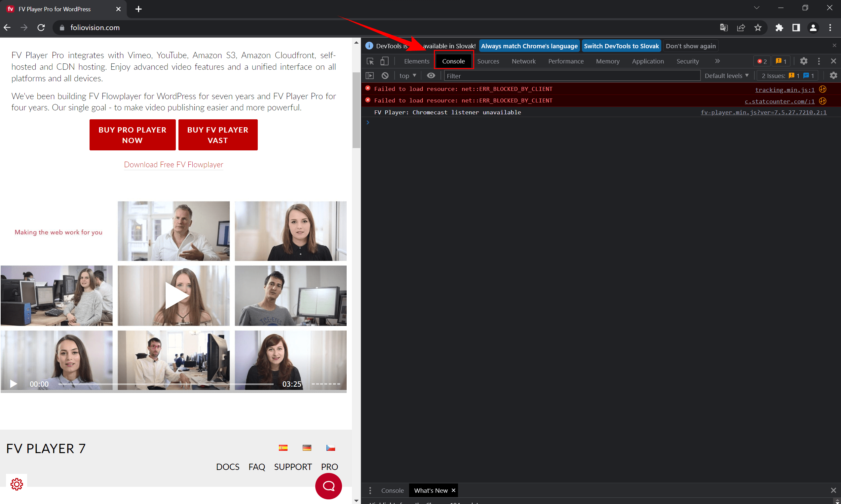Open DevTools settings gear in tab bar
The height and width of the screenshot is (504, 841).
pos(803,61)
